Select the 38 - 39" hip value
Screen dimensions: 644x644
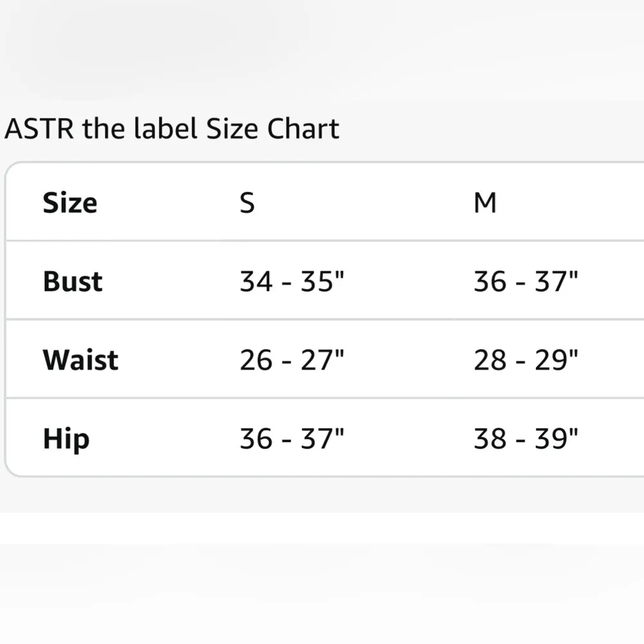[x=526, y=440]
